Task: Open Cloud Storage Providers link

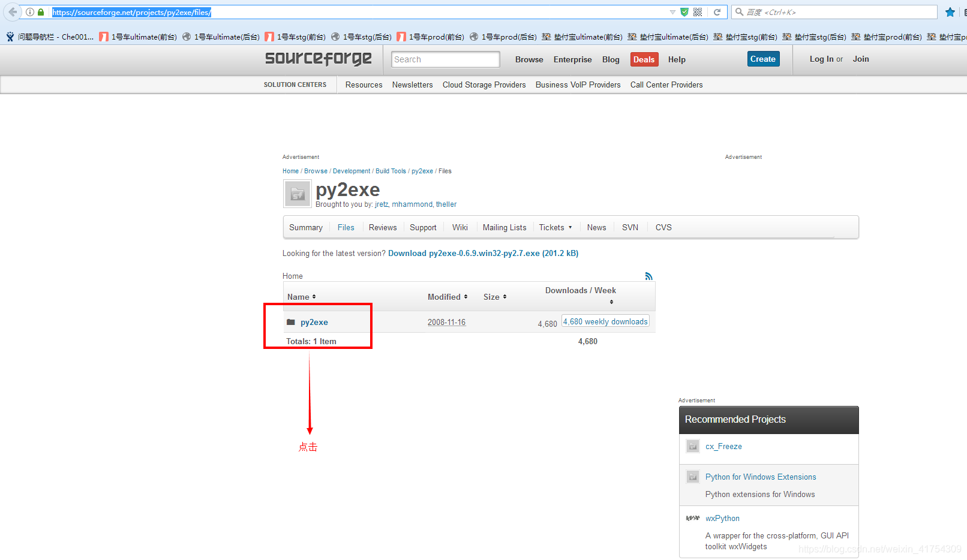Action: point(484,85)
